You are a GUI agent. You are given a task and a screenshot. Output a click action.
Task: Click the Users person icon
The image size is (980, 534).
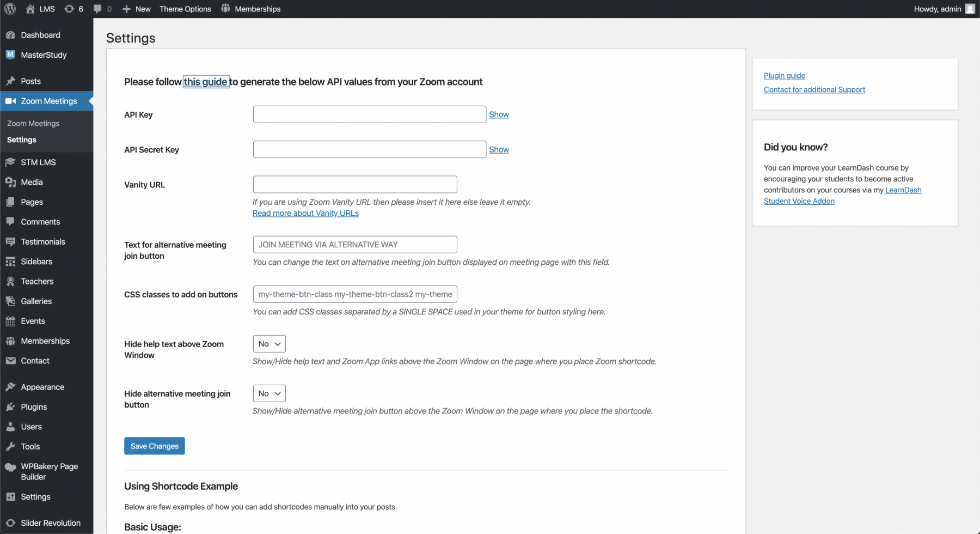point(10,427)
